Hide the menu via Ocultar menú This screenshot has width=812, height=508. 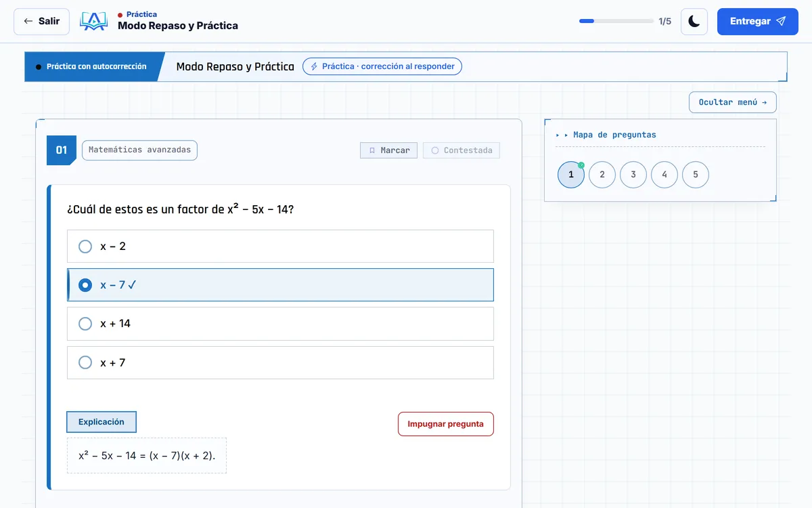pos(733,102)
